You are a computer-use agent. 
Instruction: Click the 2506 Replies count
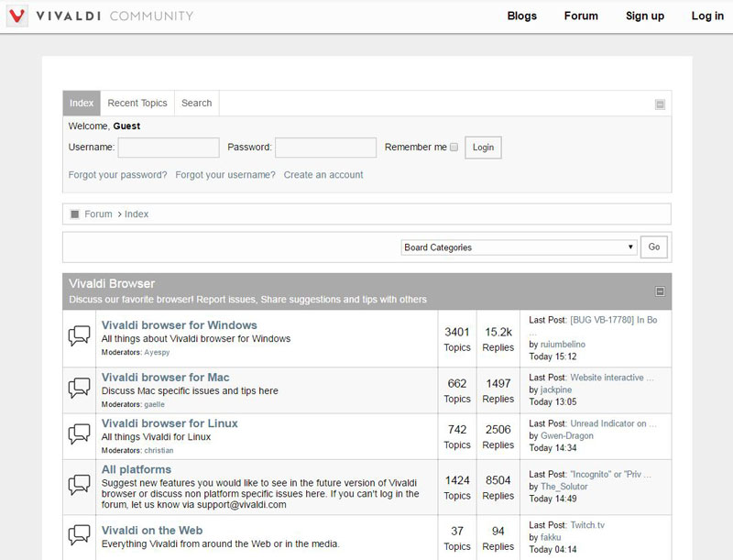(498, 436)
